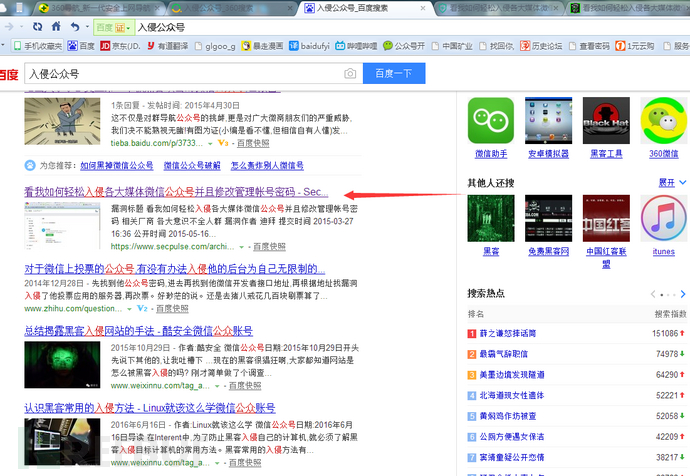The width and height of the screenshot is (690, 476).
Task: Click the browser refresh icon
Action: (x=37, y=27)
